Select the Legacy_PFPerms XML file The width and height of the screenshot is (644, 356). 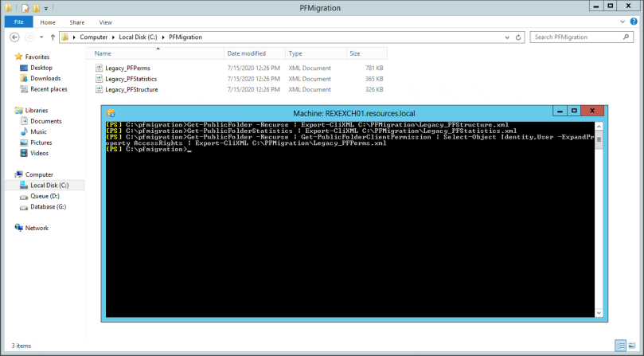click(x=127, y=68)
